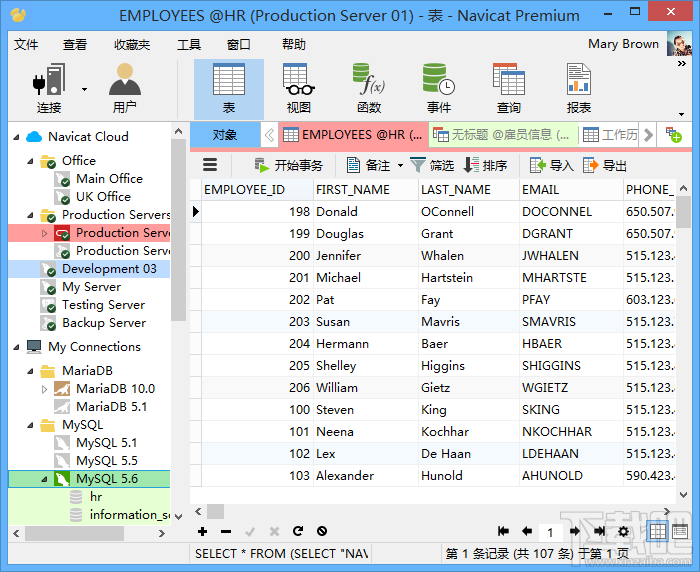Switch to grid view toggle
The image size is (700, 572).
tap(658, 531)
